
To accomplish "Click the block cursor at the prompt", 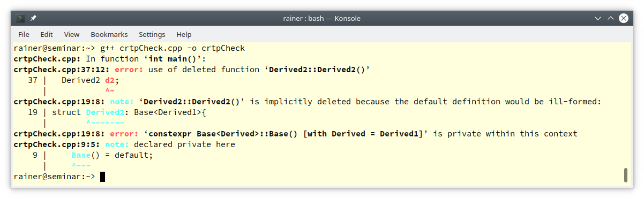I will coord(102,177).
